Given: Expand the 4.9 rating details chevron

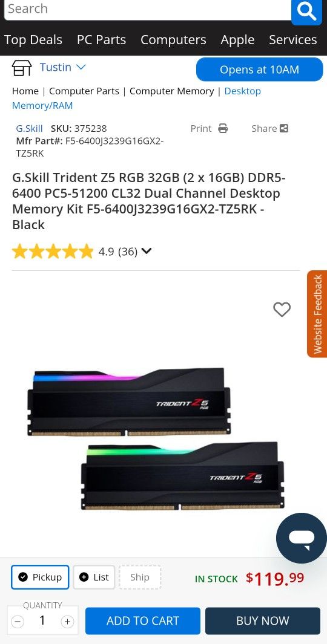Looking at the screenshot, I should click(x=147, y=250).
